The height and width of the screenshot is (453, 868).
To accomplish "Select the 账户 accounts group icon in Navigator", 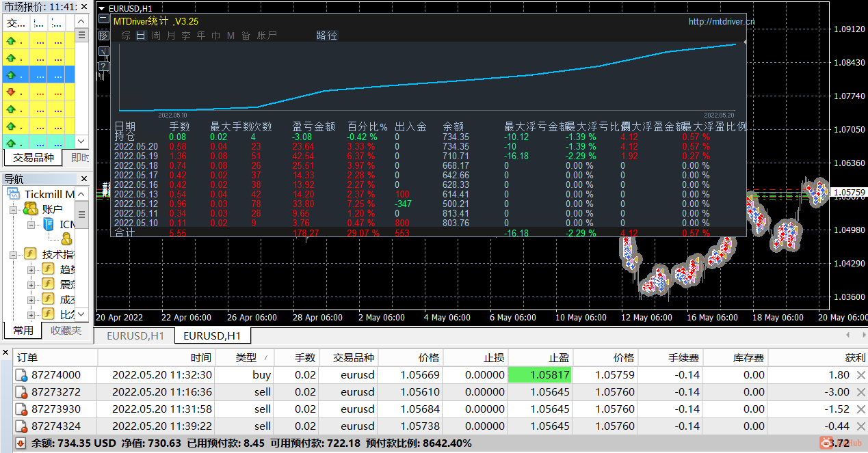I will coord(30,209).
